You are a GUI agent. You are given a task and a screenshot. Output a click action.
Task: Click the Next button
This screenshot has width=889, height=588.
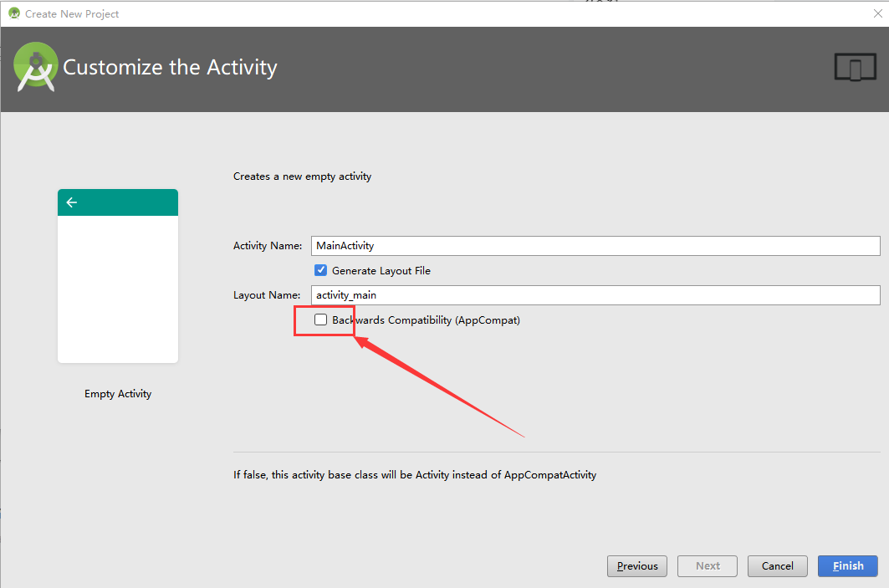click(x=708, y=566)
